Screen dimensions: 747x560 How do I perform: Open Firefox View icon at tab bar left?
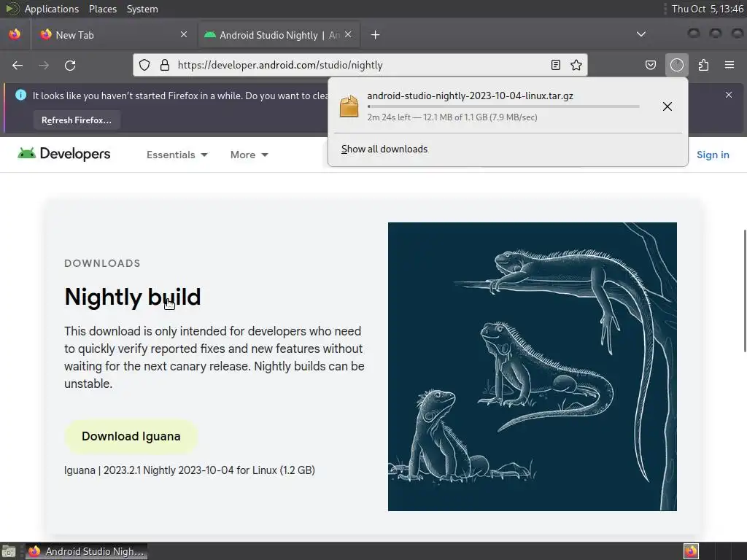[x=15, y=35]
